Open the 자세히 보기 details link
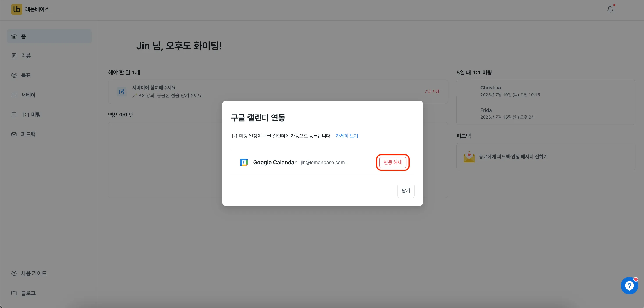The image size is (644, 308). 347,136
